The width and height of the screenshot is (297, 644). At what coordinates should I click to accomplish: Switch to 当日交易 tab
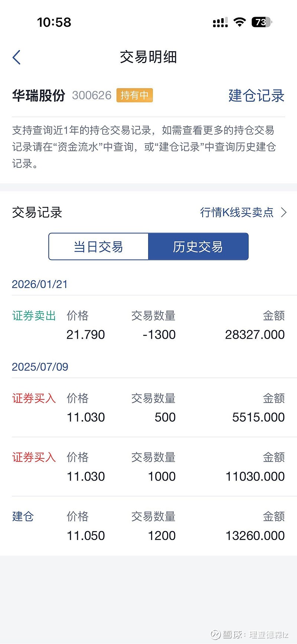(98, 247)
